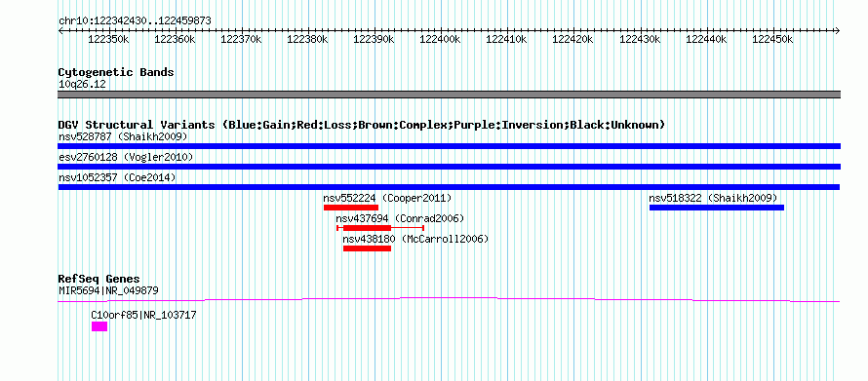Click the nsv437694 (Conrad2006) label
868x381 pixels.
(400, 218)
